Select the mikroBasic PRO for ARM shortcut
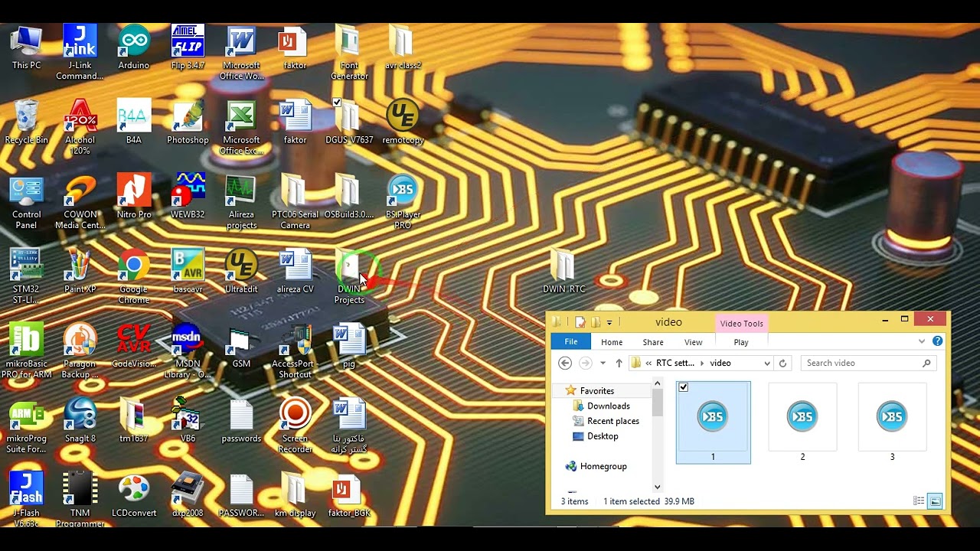 point(26,351)
